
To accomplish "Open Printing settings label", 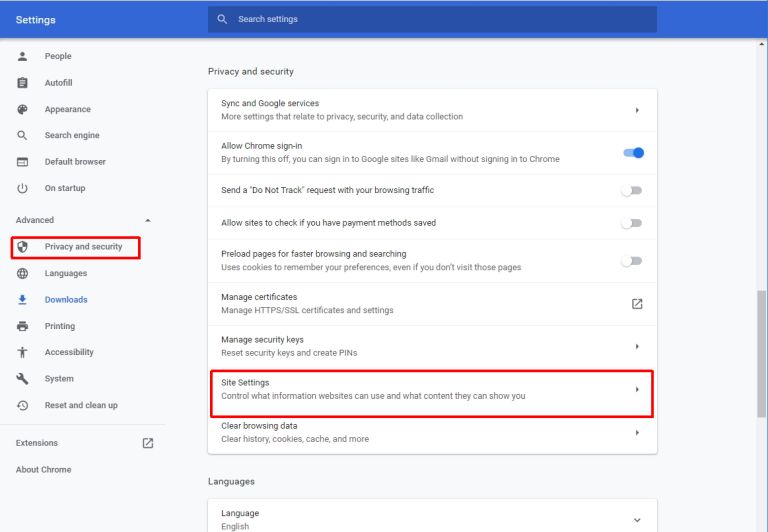I will point(60,326).
